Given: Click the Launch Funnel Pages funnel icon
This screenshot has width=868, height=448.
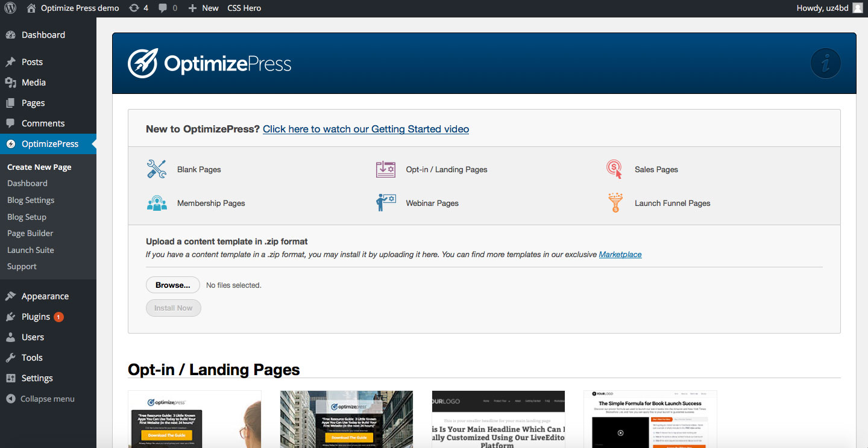Looking at the screenshot, I should pos(615,203).
